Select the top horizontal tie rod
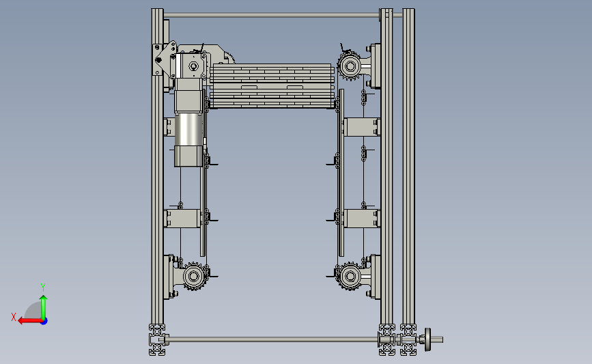The width and height of the screenshot is (592, 364). (x=271, y=16)
